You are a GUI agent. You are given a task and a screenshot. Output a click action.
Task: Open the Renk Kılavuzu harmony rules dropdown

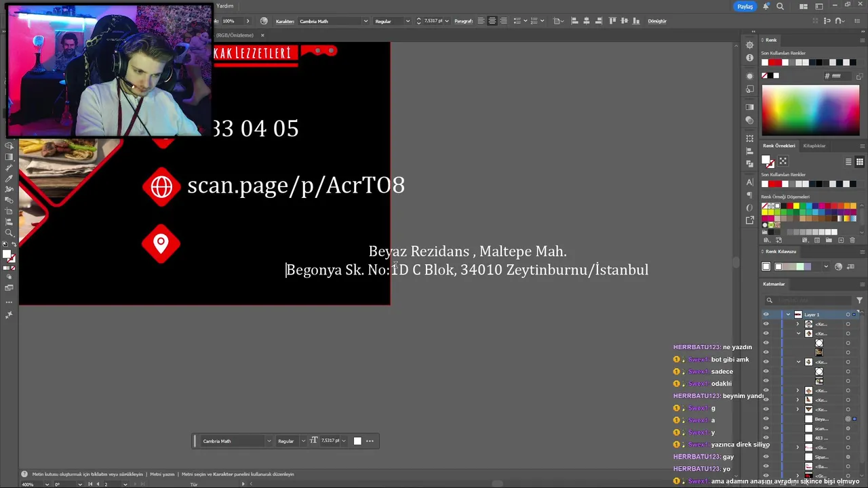(x=825, y=266)
